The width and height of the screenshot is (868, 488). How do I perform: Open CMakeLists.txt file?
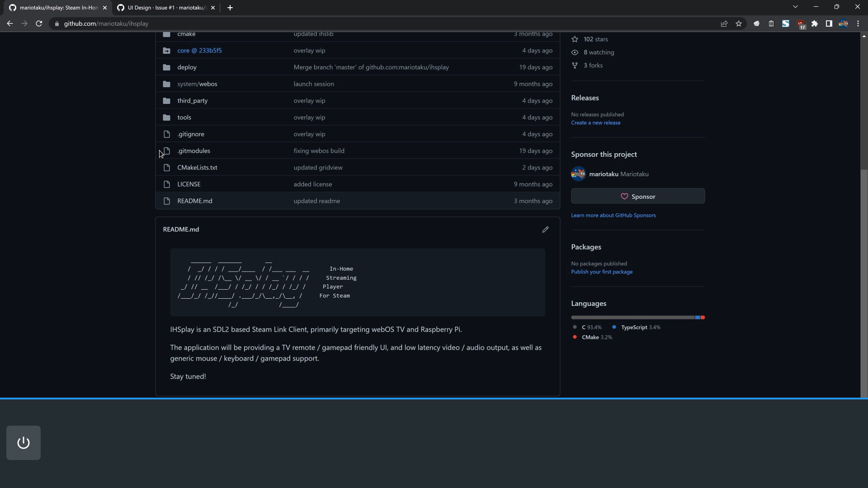click(x=197, y=168)
